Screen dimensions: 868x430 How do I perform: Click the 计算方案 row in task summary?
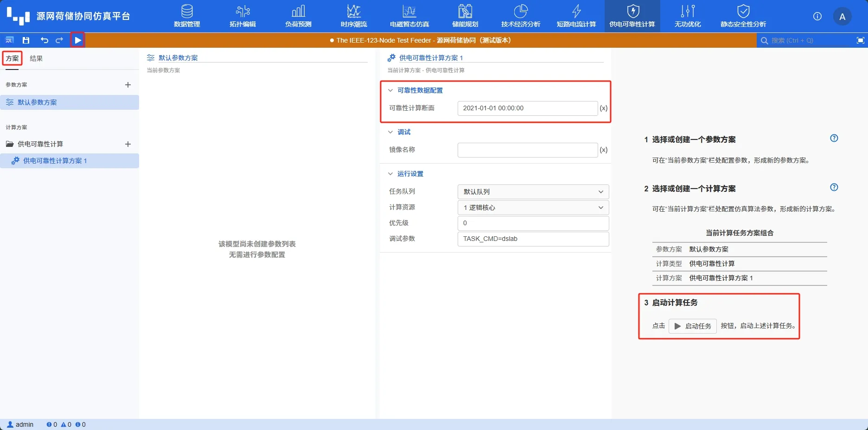coord(740,278)
